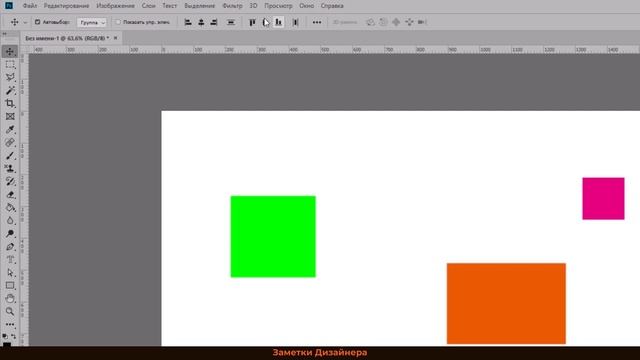Select the Magic Wand tool
The height and width of the screenshot is (360, 640).
[10, 90]
